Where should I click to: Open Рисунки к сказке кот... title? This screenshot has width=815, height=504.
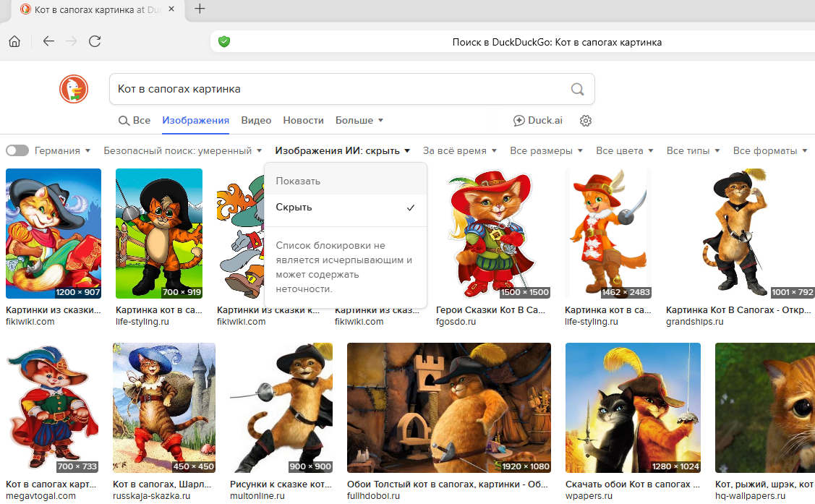click(x=281, y=484)
